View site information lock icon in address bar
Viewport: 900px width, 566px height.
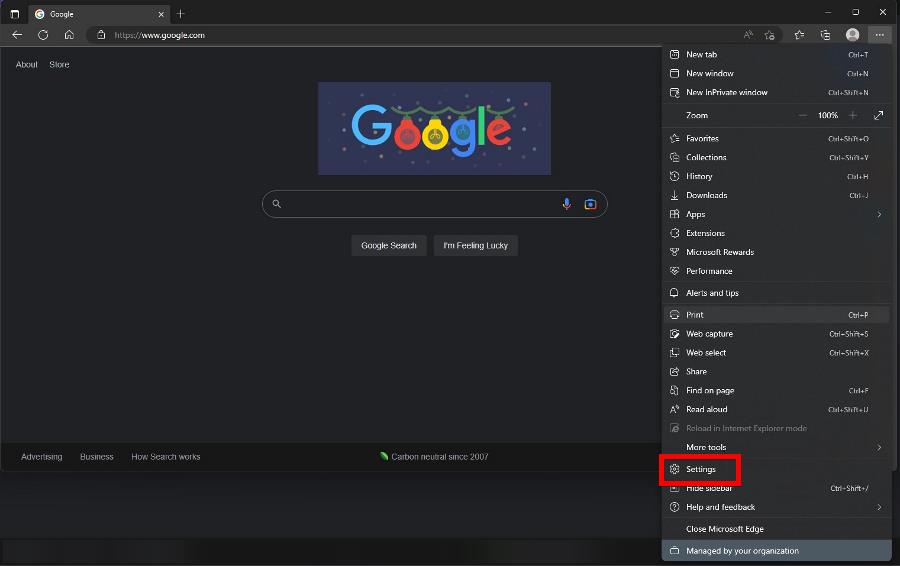(x=101, y=35)
